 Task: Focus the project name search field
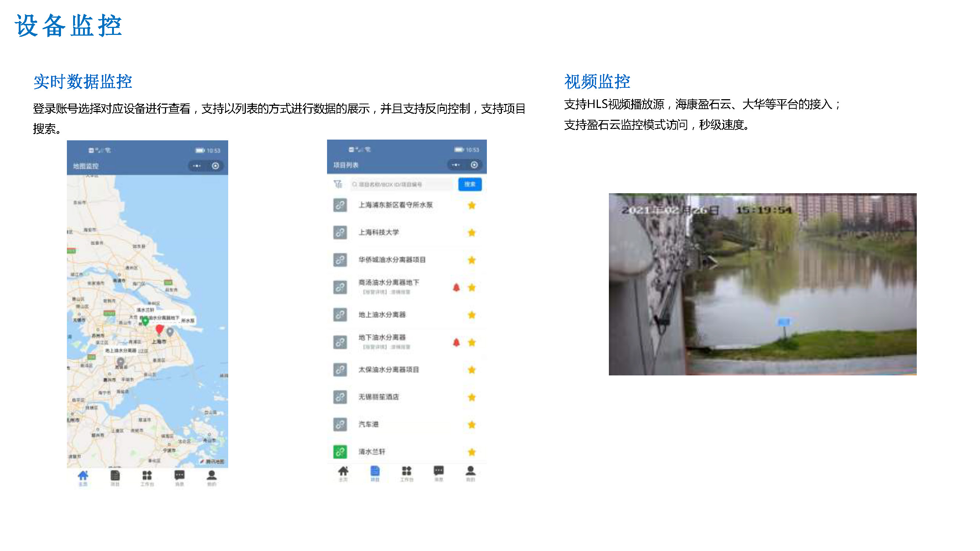tap(402, 184)
